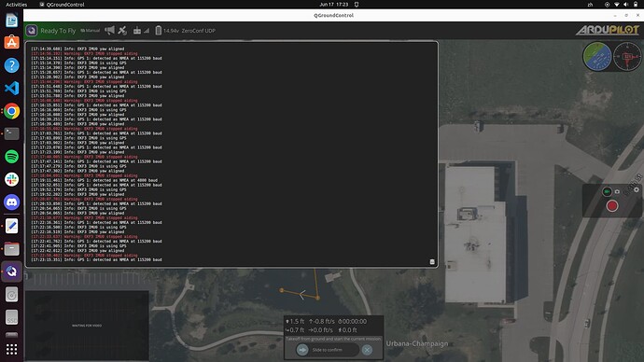Open the zh input language indicator

[590, 5]
